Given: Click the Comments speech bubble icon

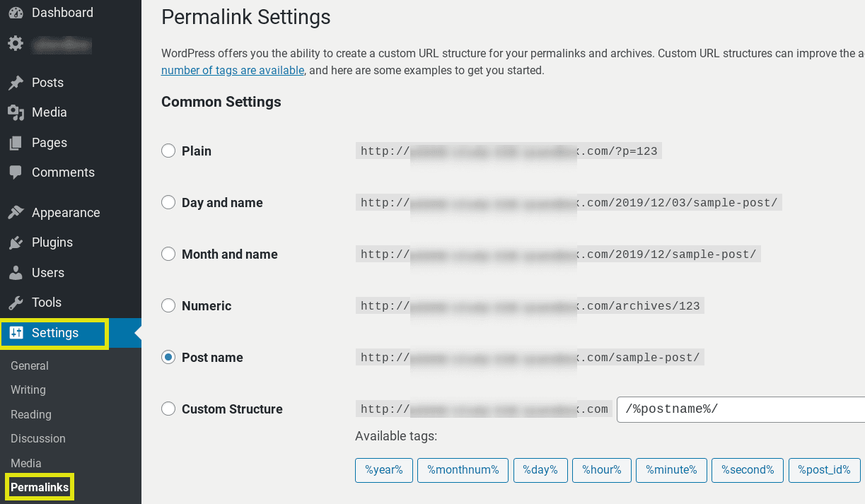Looking at the screenshot, I should click(16, 172).
